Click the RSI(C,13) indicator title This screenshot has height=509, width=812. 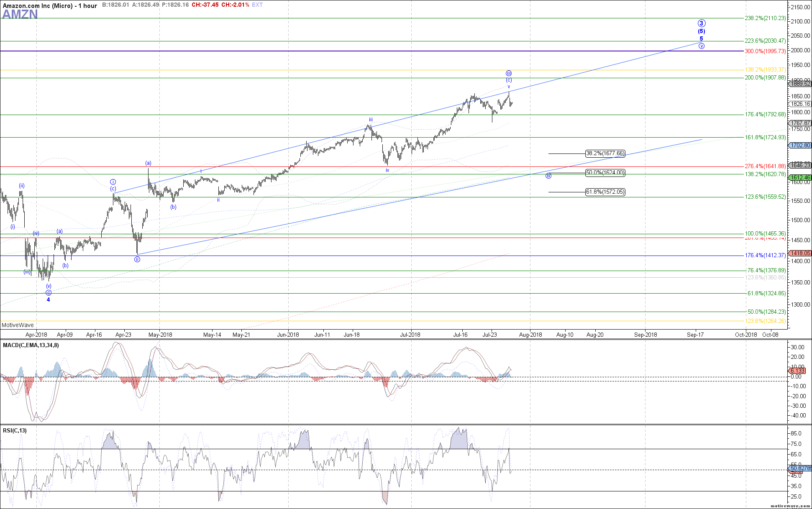point(15,431)
